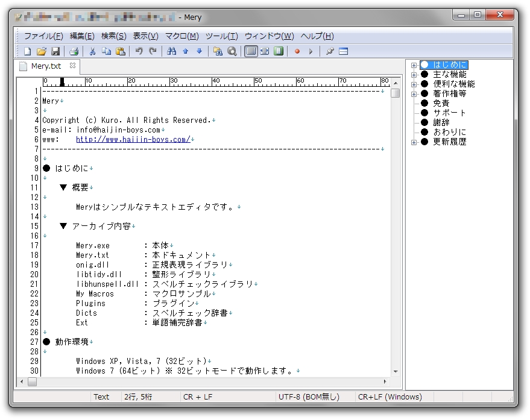Click the Open folder toolbar icon
This screenshot has width=530, height=420.
coord(41,51)
